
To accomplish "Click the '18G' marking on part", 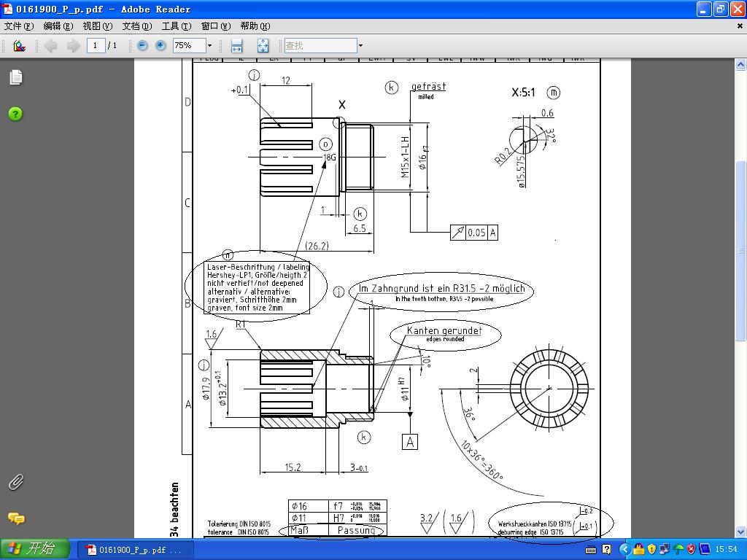I will click(x=330, y=157).
